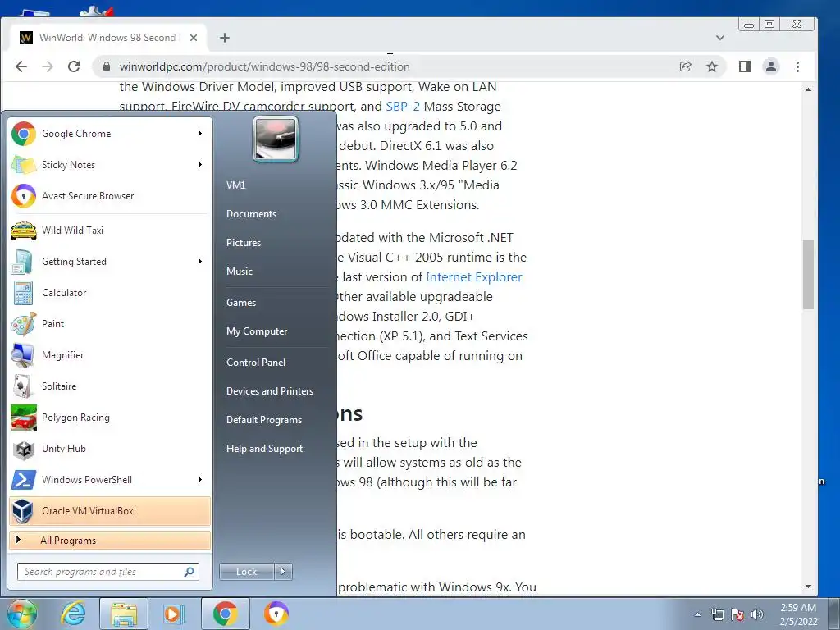Close the WinWorld tab
Screen dimensions: 840x630
pyautogui.click(x=194, y=38)
